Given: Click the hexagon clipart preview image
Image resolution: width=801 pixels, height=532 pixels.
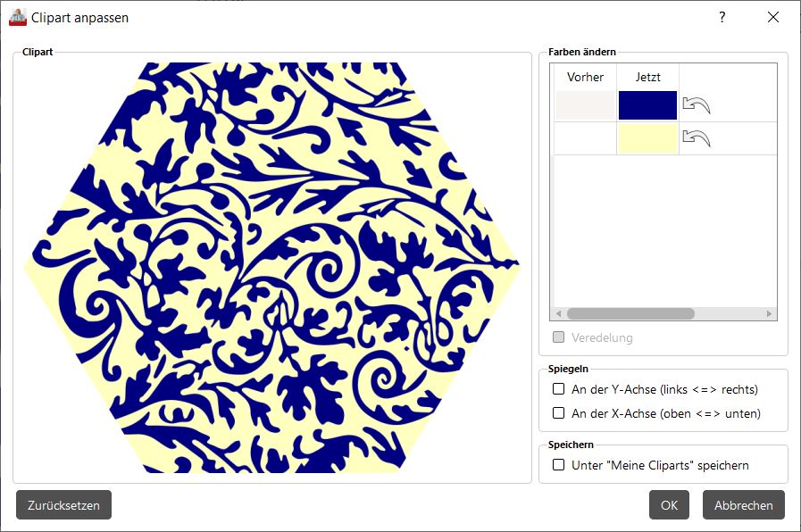Looking at the screenshot, I should point(271,268).
